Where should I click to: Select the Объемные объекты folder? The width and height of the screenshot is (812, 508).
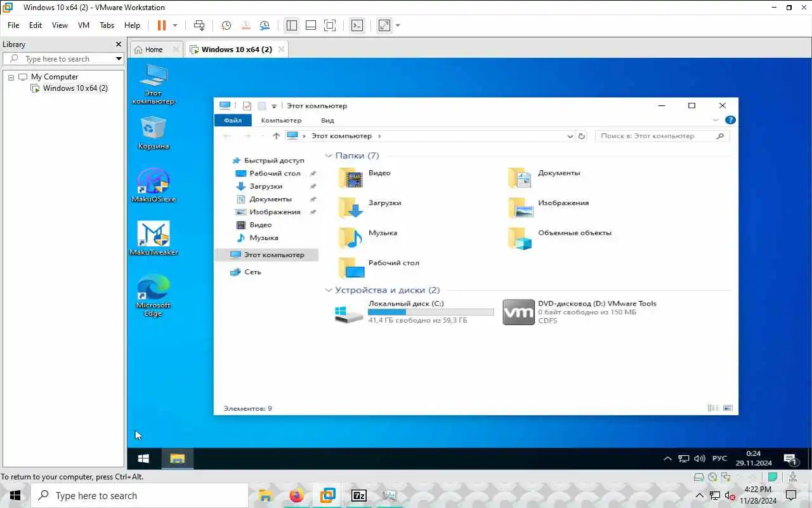pos(560,237)
